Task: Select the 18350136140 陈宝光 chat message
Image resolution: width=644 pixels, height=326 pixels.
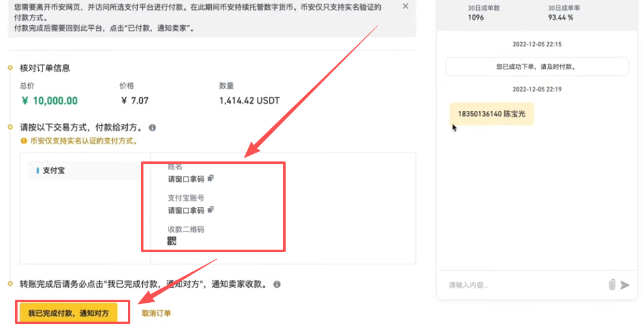Action: click(x=492, y=114)
